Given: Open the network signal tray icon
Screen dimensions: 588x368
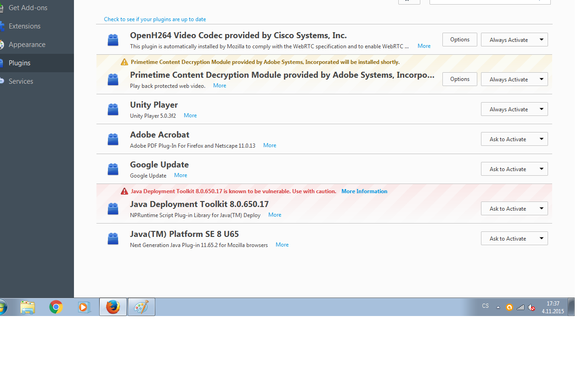Looking at the screenshot, I should pyautogui.click(x=520, y=307).
